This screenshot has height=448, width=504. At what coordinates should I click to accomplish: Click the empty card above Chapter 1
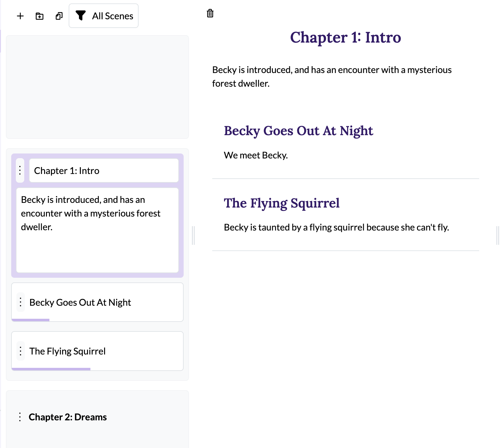coord(97,87)
